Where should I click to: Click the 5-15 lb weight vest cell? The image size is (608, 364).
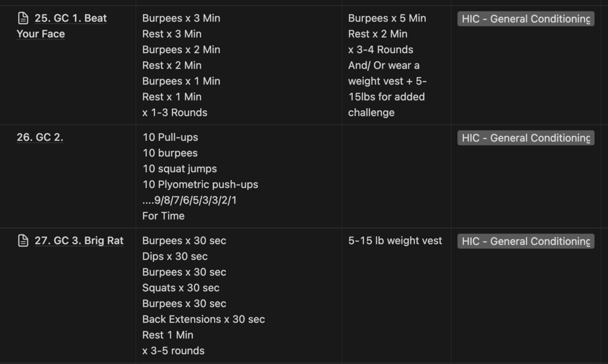(x=396, y=296)
